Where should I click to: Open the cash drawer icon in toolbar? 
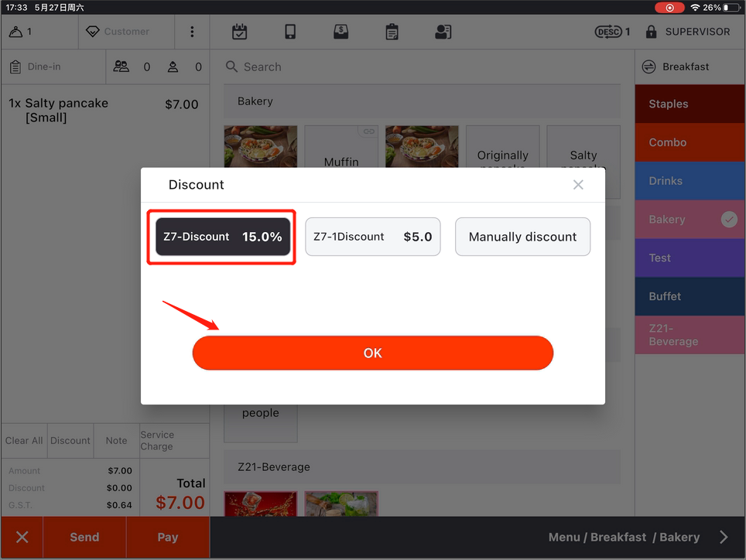pyautogui.click(x=340, y=32)
